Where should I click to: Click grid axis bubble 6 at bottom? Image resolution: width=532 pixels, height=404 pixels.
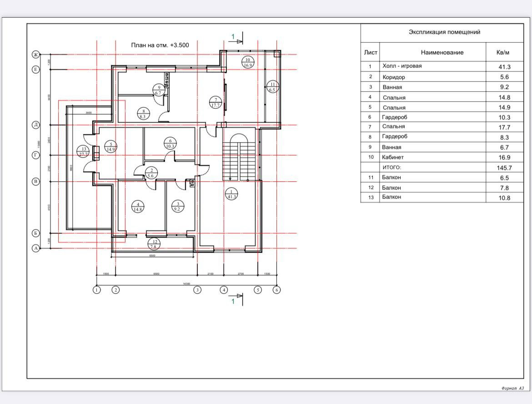(x=276, y=289)
